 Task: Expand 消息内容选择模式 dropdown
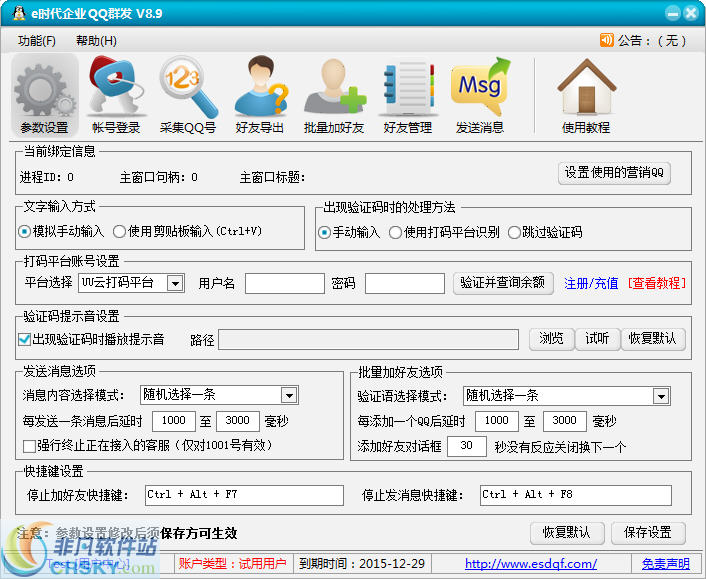[289, 395]
